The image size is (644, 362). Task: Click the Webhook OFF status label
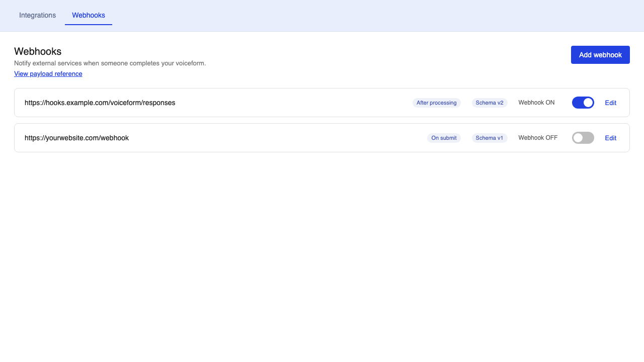[x=538, y=138]
